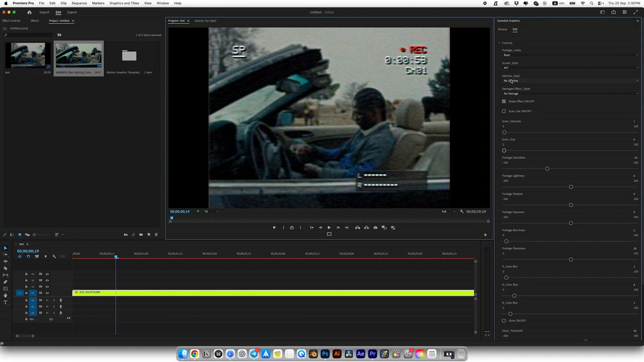The width and height of the screenshot is (644, 362).
Task: Click the Import workspace button
Action: [x=44, y=12]
